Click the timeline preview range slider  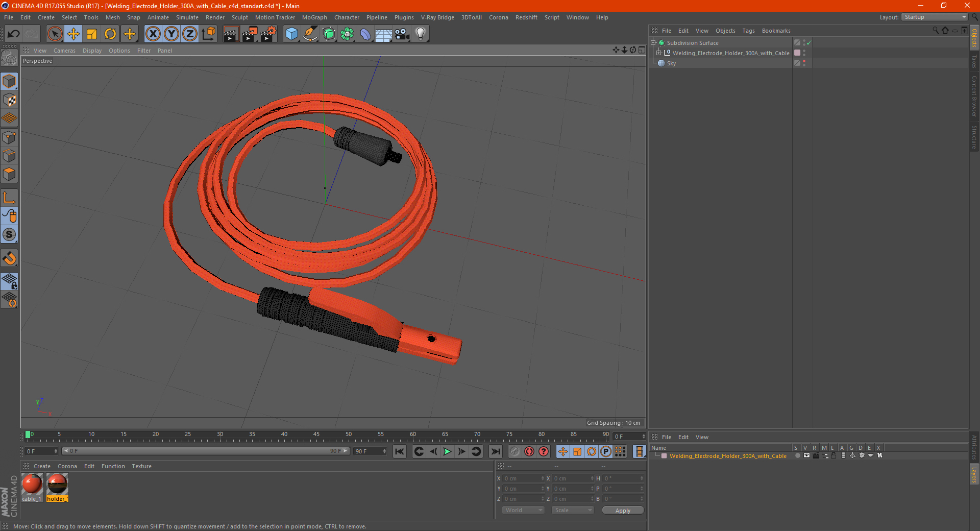(x=206, y=451)
